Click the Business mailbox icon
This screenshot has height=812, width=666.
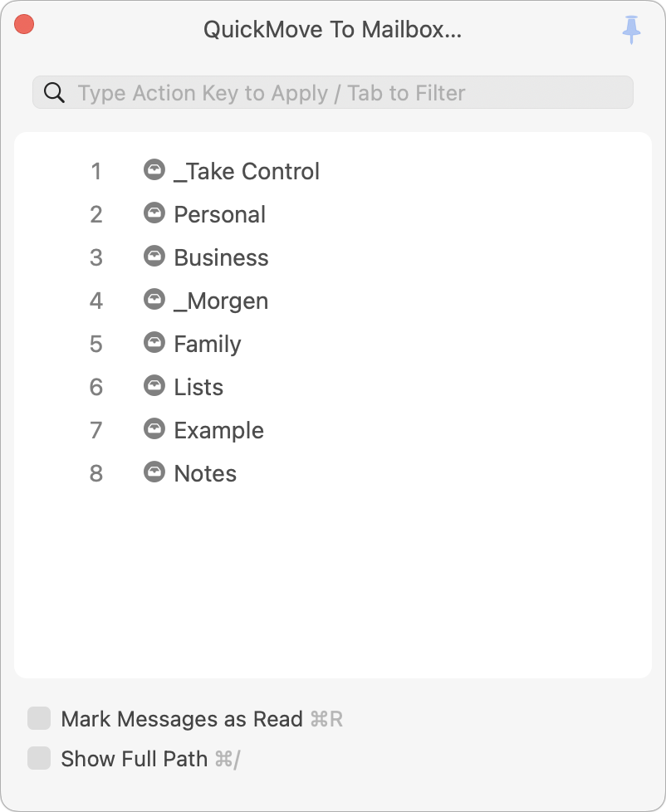point(154,257)
